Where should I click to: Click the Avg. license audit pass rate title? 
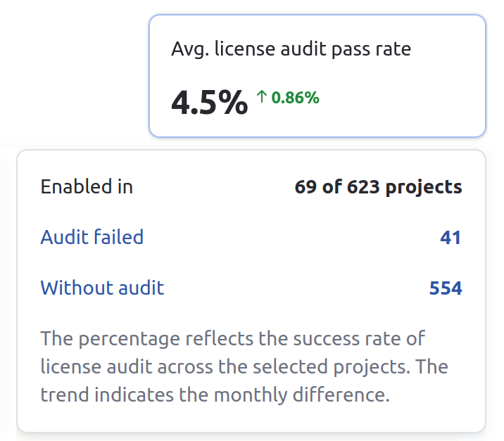coord(291,49)
